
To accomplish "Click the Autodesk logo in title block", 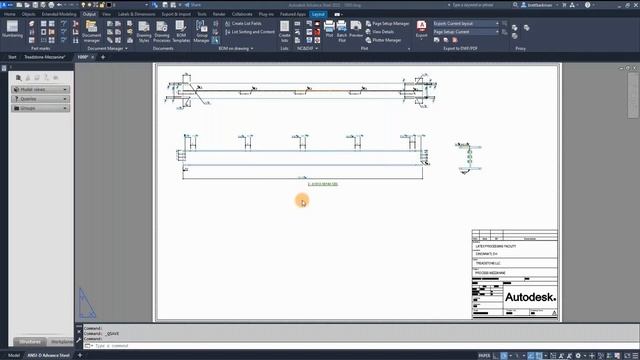I will 530,297.
